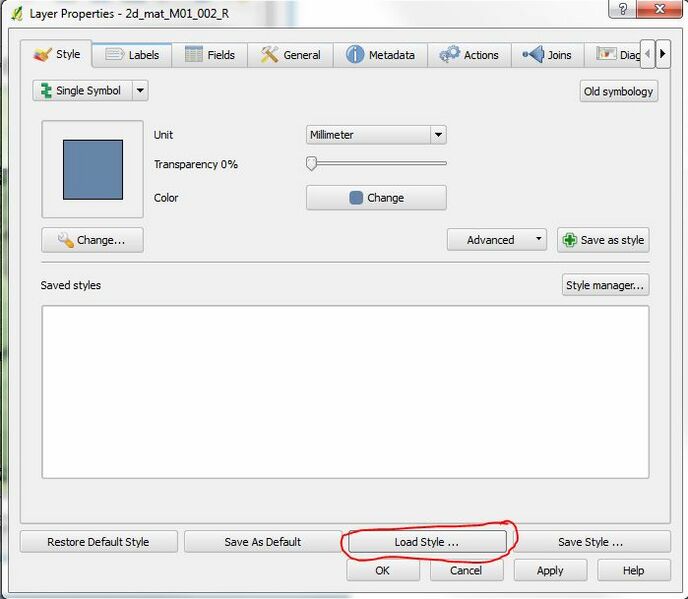The width and height of the screenshot is (688, 599).
Task: Switch to the Actions tab
Action: pyautogui.click(x=469, y=55)
